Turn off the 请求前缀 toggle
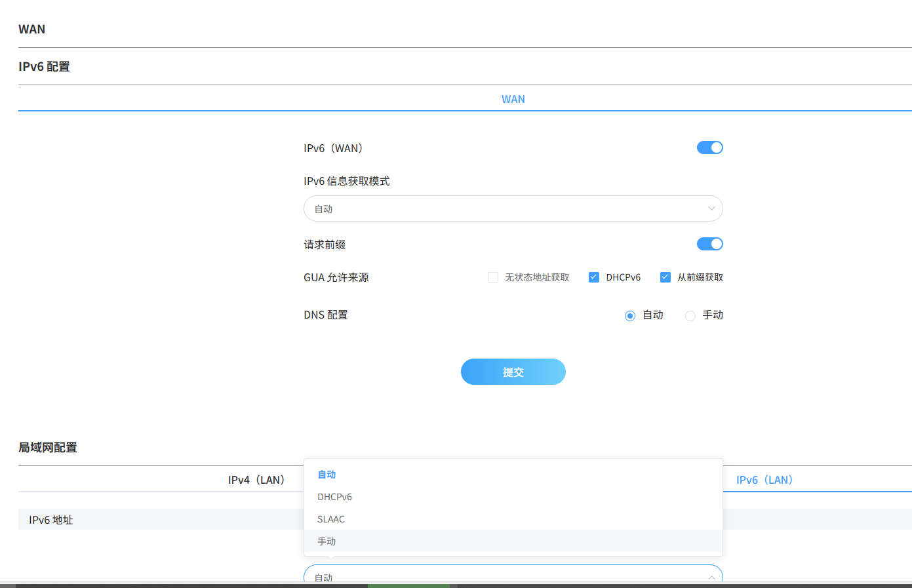The height and width of the screenshot is (588, 912). pyautogui.click(x=710, y=243)
